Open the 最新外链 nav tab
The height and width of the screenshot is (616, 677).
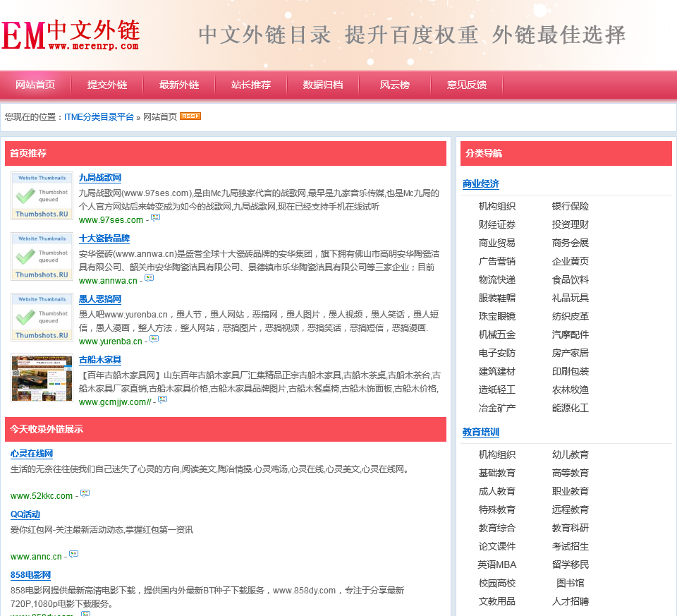[179, 85]
